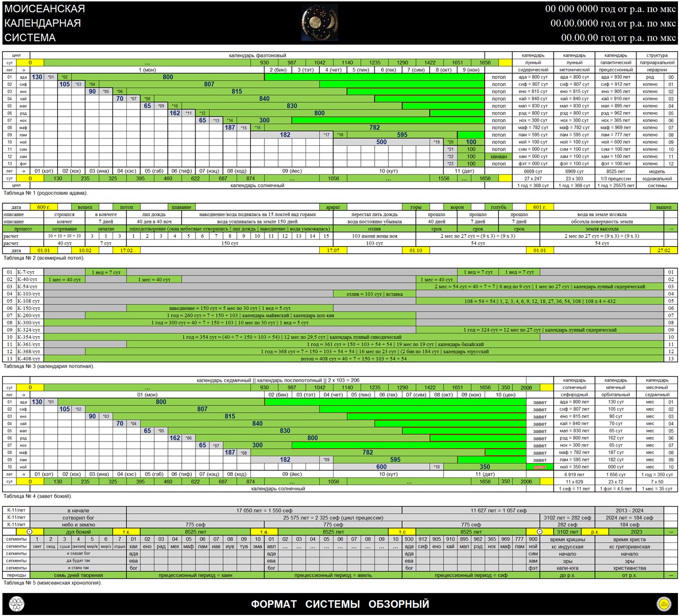Click the '1 фэт = 4,5 лет' cell
679x616 pixels.
click(616, 489)
